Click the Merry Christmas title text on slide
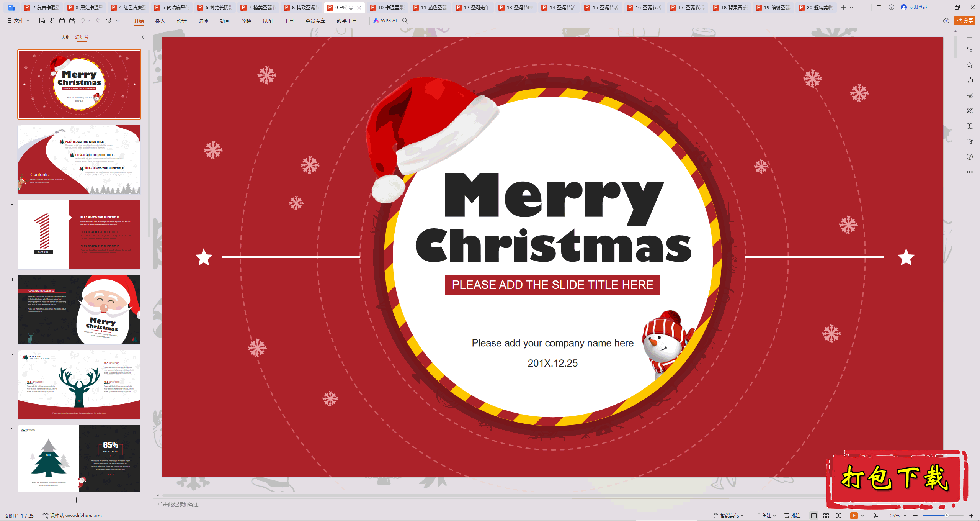The height and width of the screenshot is (521, 980). coord(553,218)
